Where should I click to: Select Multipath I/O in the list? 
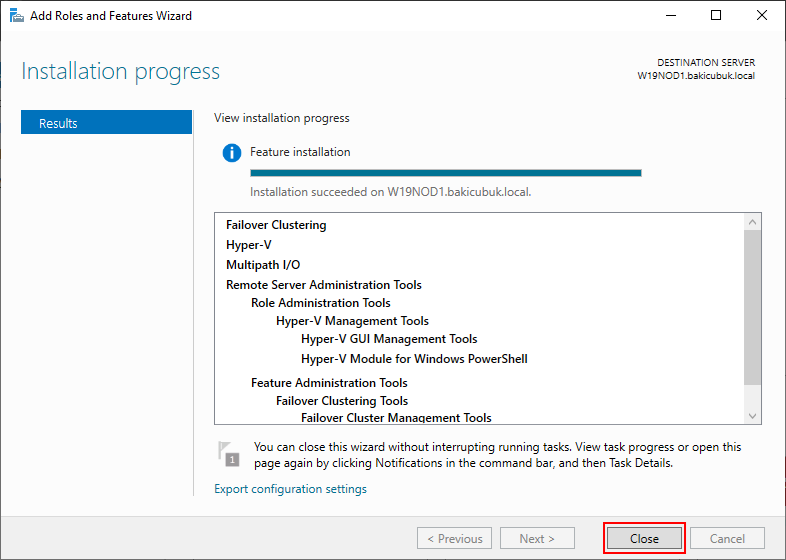[x=263, y=265]
